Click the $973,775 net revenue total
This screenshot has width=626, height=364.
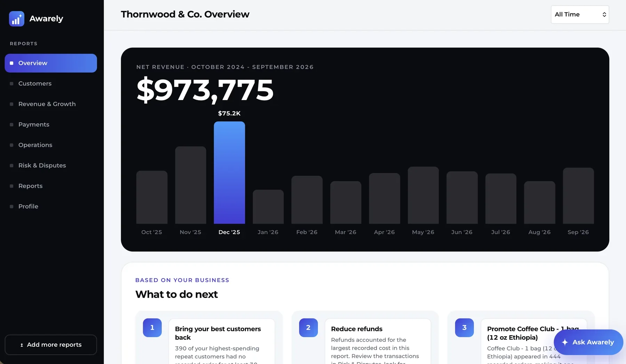(205, 90)
